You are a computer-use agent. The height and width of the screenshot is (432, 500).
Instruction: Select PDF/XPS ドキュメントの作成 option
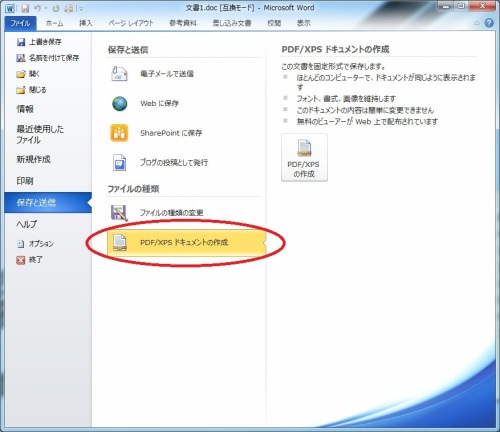pos(186,242)
